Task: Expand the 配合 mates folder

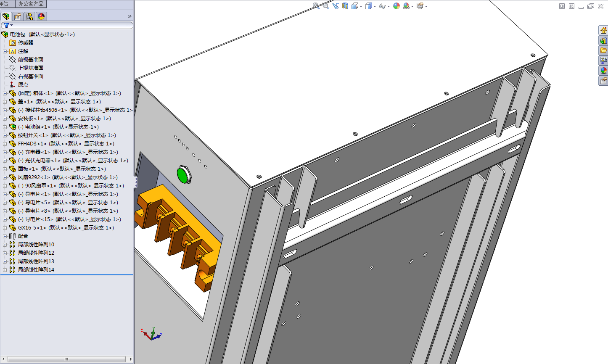Action: (5, 236)
